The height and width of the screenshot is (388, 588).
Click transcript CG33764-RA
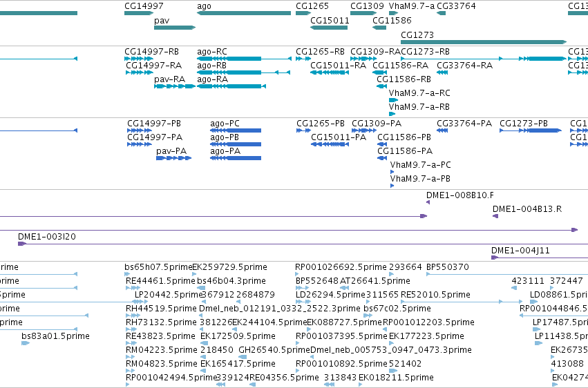[464, 65]
